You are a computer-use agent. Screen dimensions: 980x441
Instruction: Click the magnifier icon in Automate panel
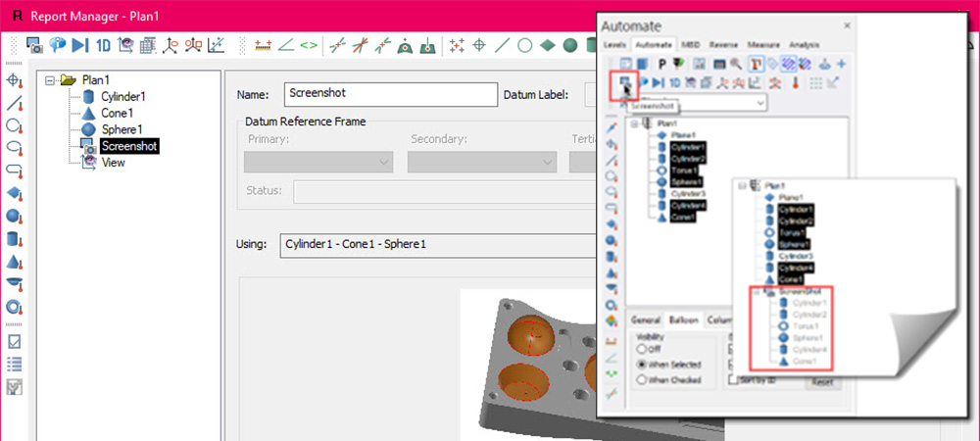click(736, 64)
